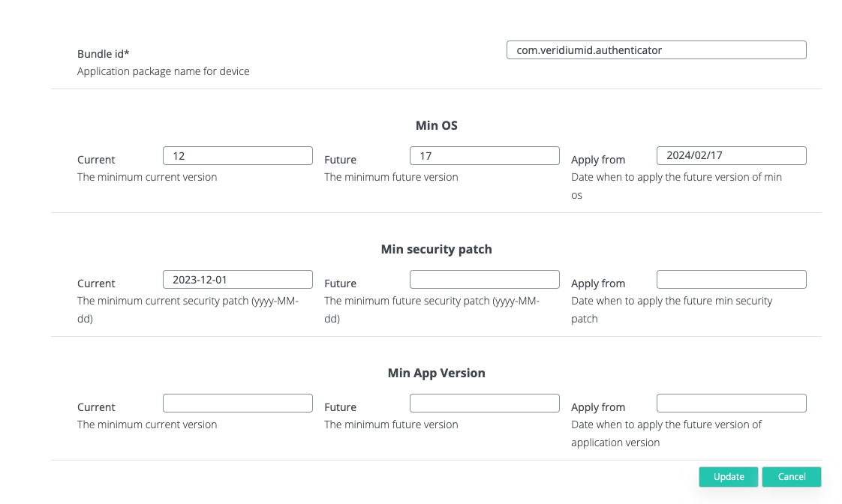Click the Future label under Min App Version
Screen dimensions: 842x504
click(x=340, y=407)
